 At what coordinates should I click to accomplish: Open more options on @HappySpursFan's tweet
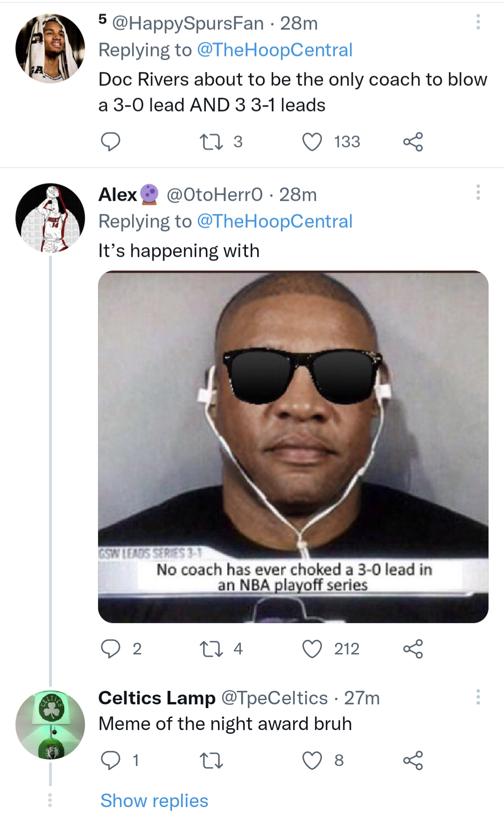point(477,22)
